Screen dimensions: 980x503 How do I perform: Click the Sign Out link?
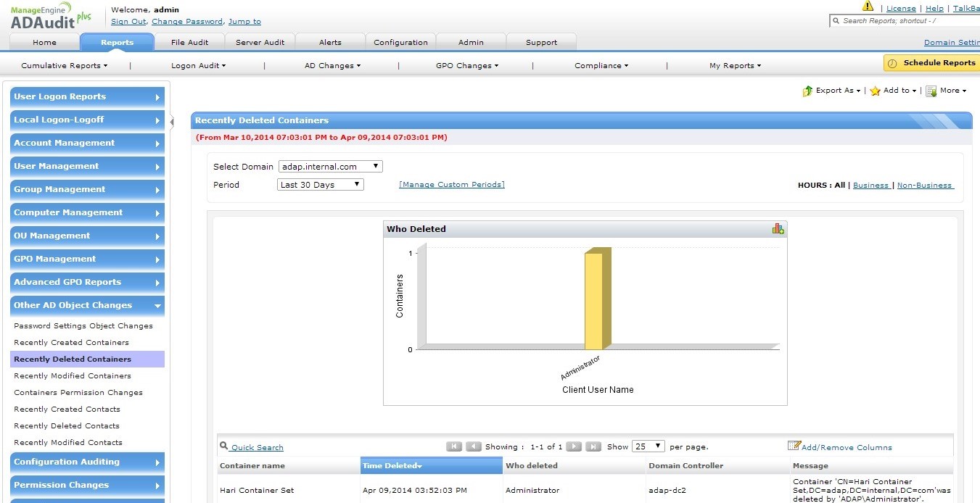(x=128, y=22)
